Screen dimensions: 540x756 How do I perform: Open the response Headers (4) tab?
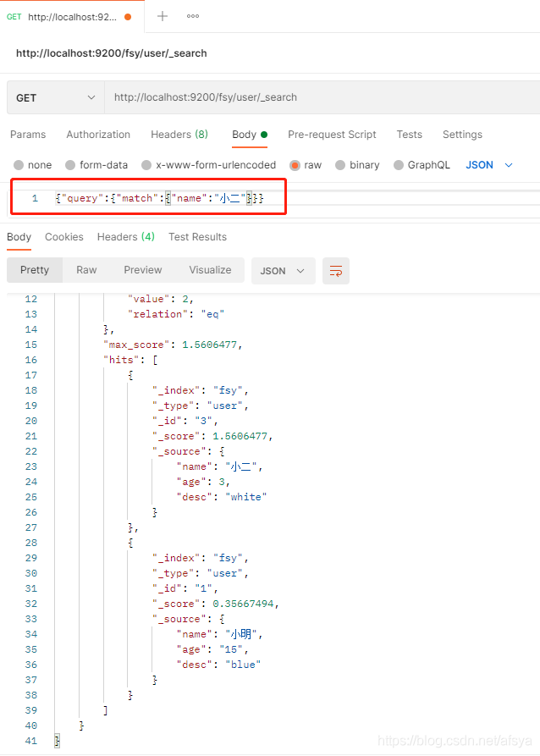tap(126, 237)
